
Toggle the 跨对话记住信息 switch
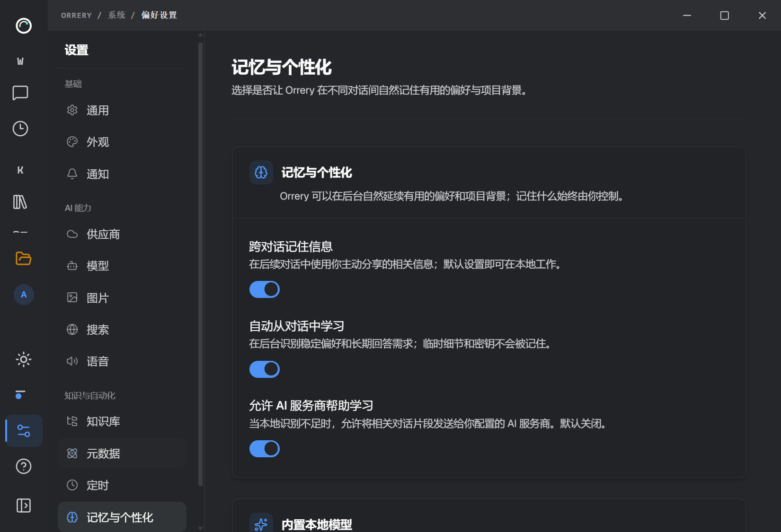(x=265, y=289)
